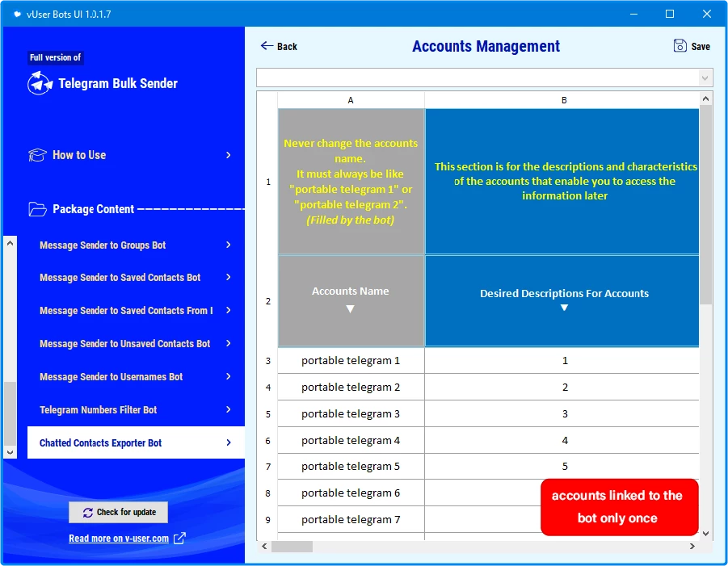Click the Telegram Bulk Sender logo icon

pos(40,83)
